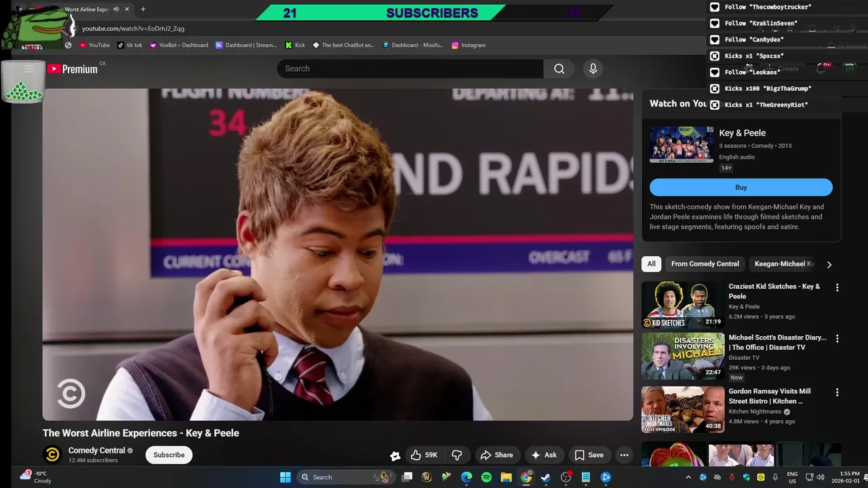
Task: Open Steam from the taskbar
Action: pyautogui.click(x=546, y=477)
